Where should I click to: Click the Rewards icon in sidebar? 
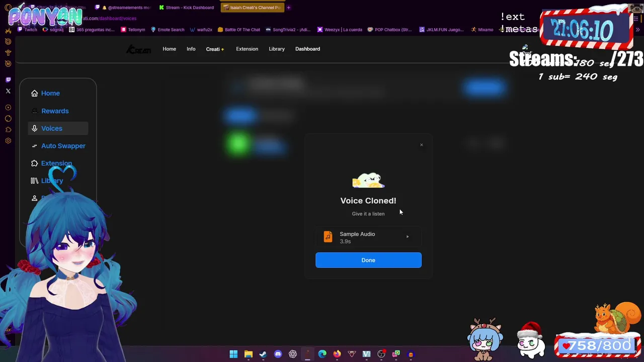coord(34,111)
